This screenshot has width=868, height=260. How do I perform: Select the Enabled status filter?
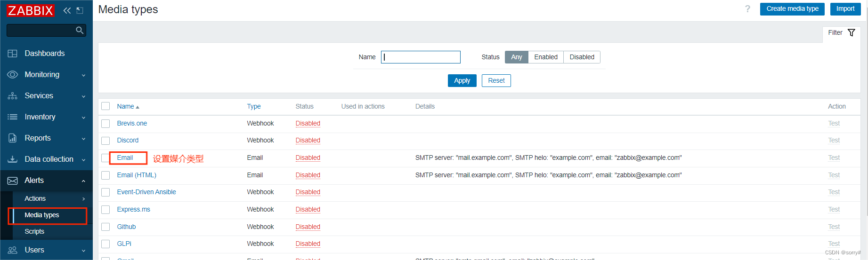pos(546,57)
